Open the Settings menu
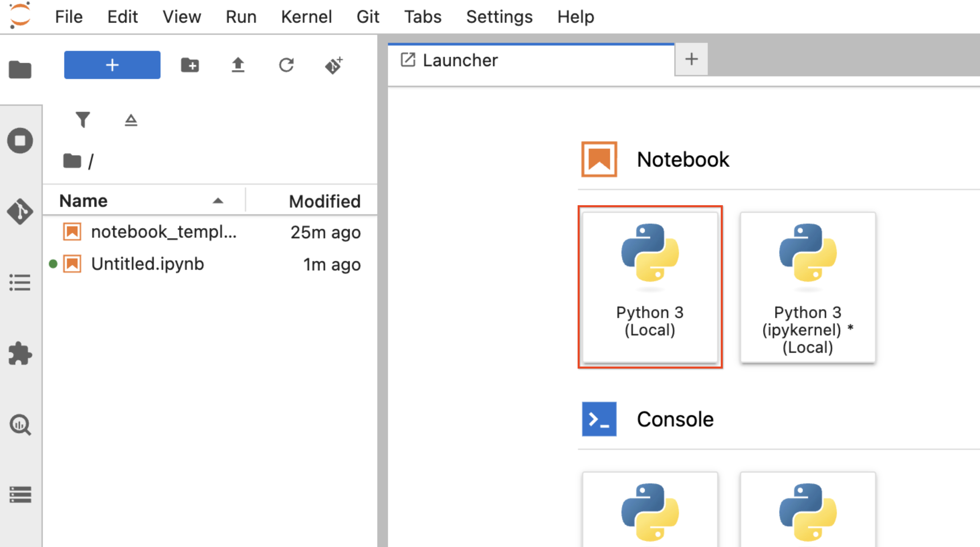The width and height of the screenshot is (980, 547). point(499,17)
